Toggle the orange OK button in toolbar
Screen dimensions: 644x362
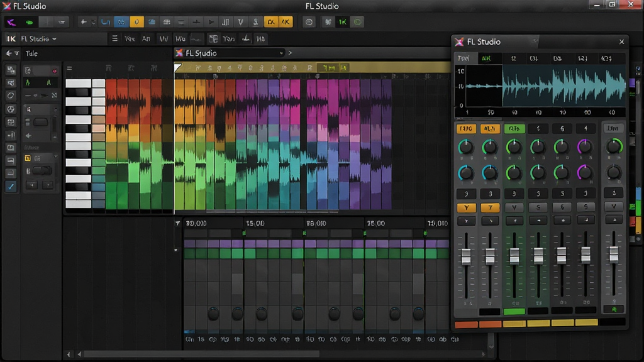[270, 22]
